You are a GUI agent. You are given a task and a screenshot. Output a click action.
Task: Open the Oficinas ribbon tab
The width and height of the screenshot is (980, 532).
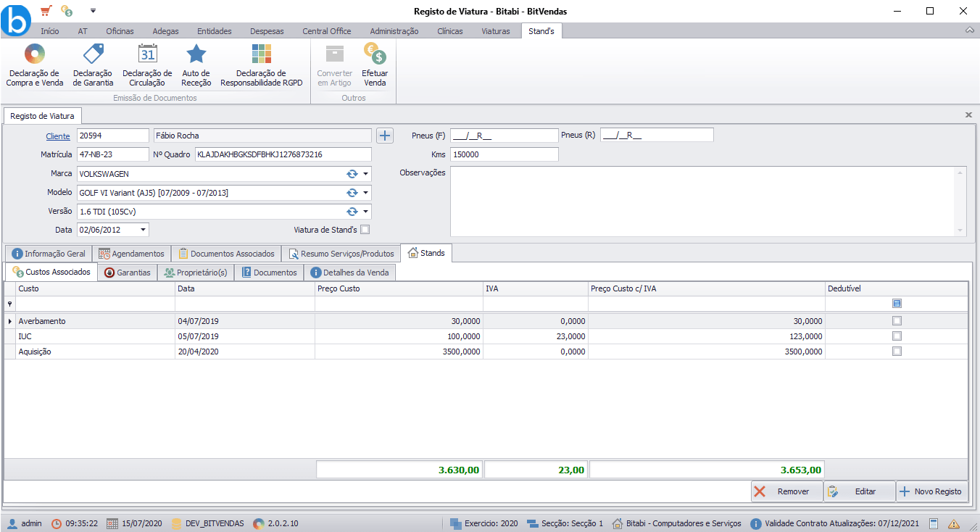pos(120,31)
